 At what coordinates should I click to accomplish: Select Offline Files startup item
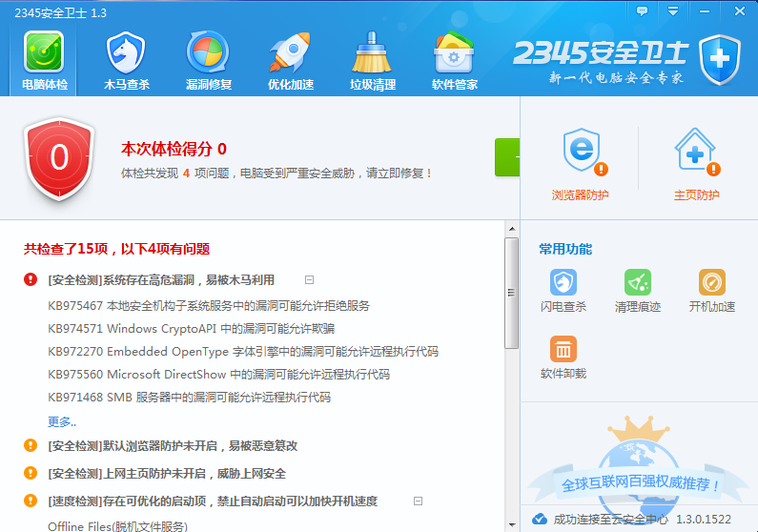point(117,525)
